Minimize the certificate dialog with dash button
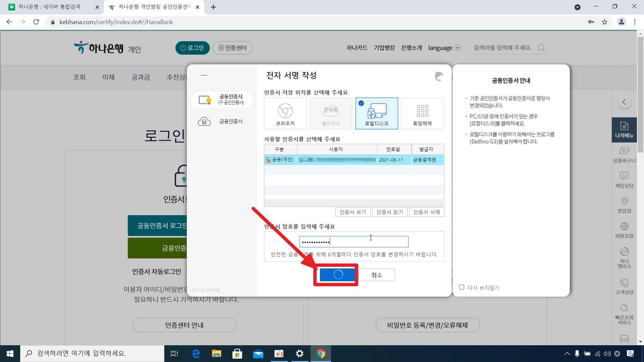 (x=204, y=75)
